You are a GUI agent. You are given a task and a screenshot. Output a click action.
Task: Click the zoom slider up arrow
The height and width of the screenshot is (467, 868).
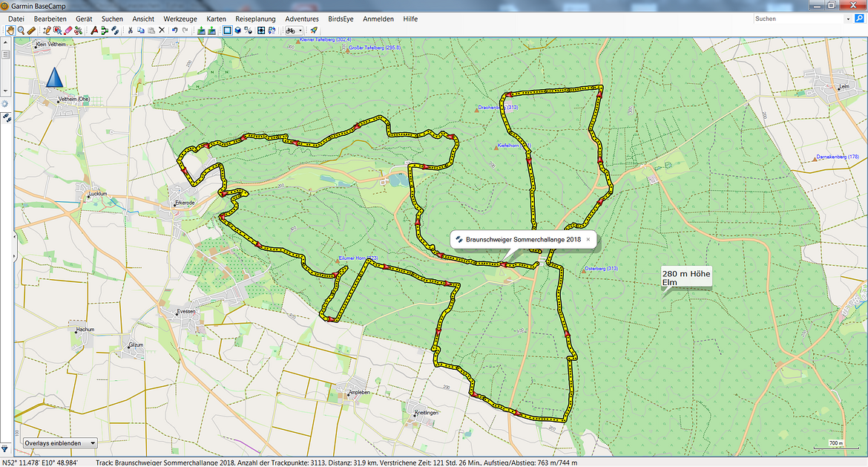(5, 42)
